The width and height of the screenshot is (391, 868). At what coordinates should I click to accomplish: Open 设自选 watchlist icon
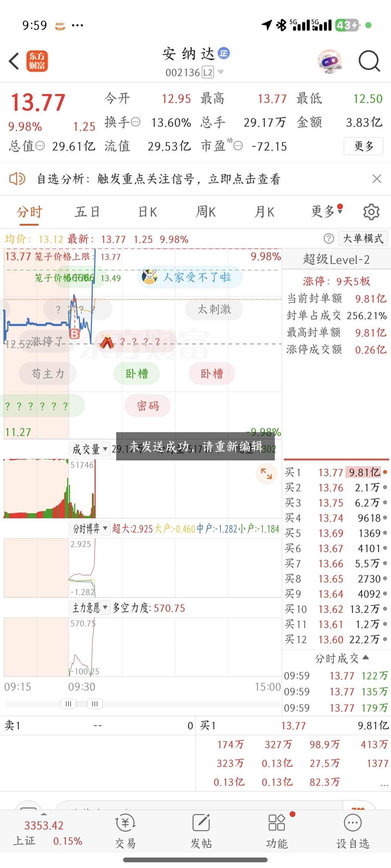point(353,831)
